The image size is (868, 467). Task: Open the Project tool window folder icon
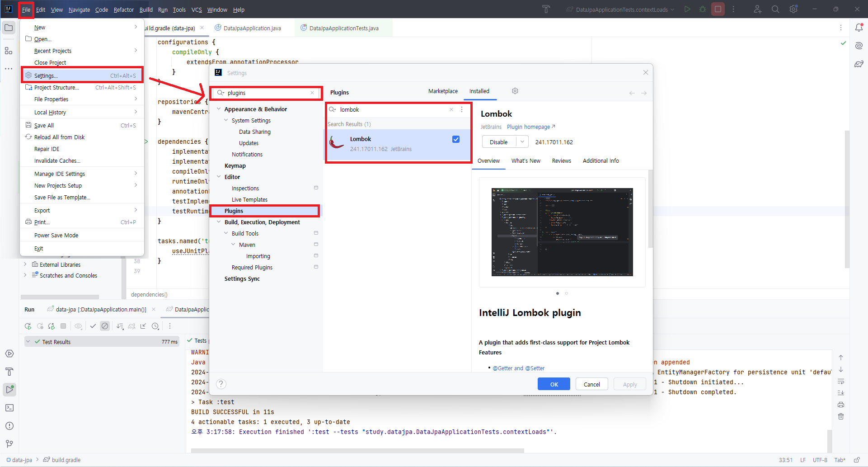pyautogui.click(x=9, y=28)
